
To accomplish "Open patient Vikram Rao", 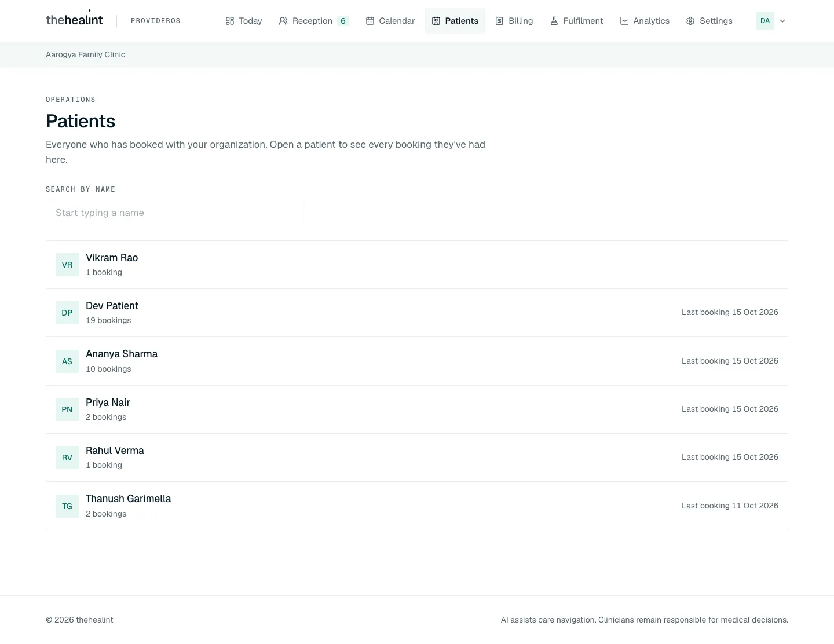I will pyautogui.click(x=417, y=265).
